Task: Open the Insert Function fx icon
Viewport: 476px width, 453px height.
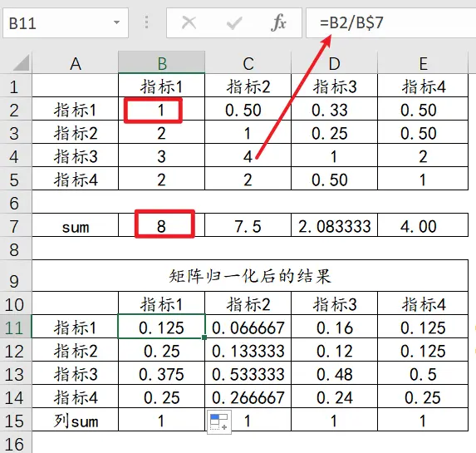Action: click(x=278, y=22)
